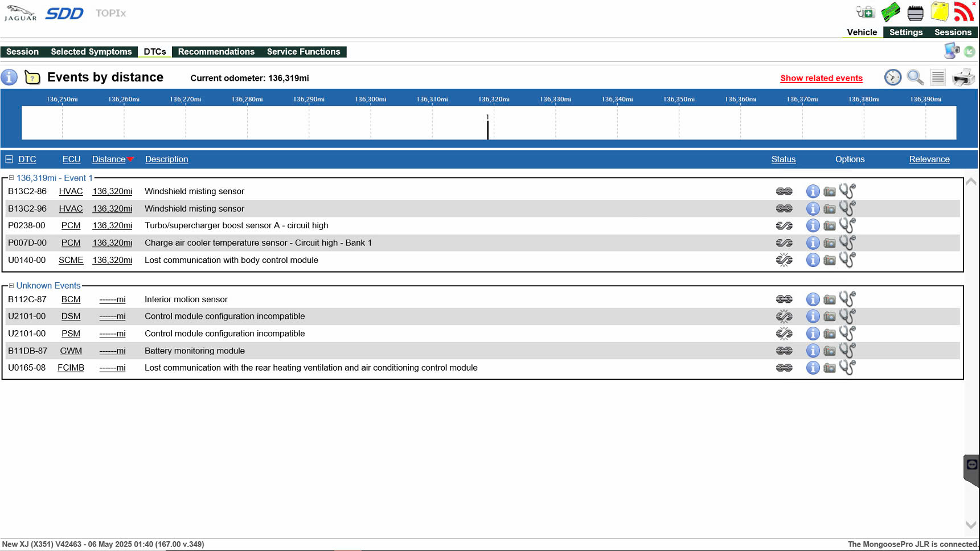
Task: Select 'Windshield misting sensor' text in B13C2-96 row
Action: click(194, 209)
